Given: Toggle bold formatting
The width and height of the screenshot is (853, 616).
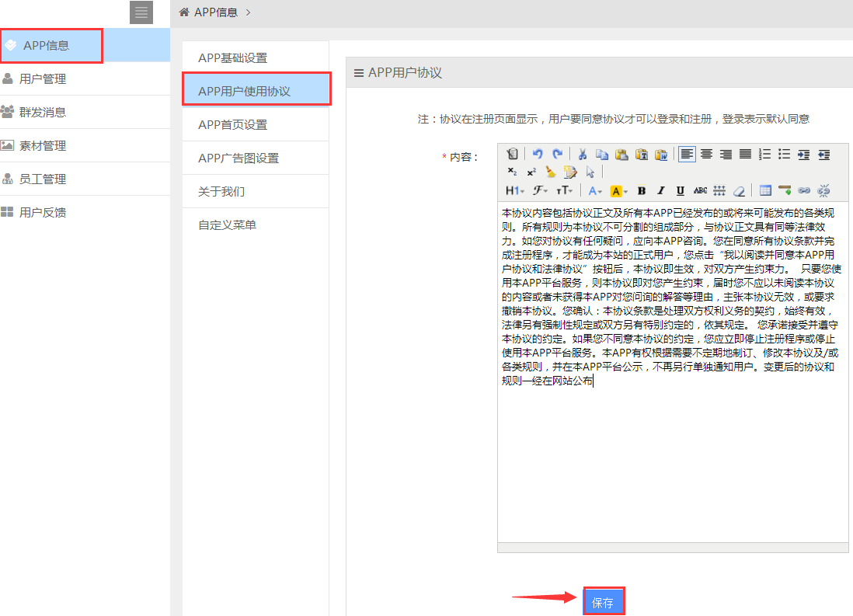Looking at the screenshot, I should [642, 190].
